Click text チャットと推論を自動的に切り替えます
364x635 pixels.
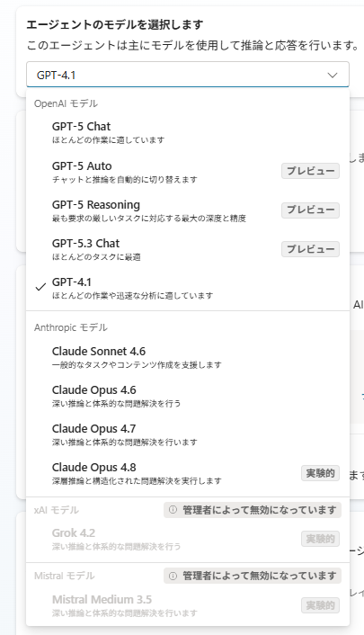(125, 179)
